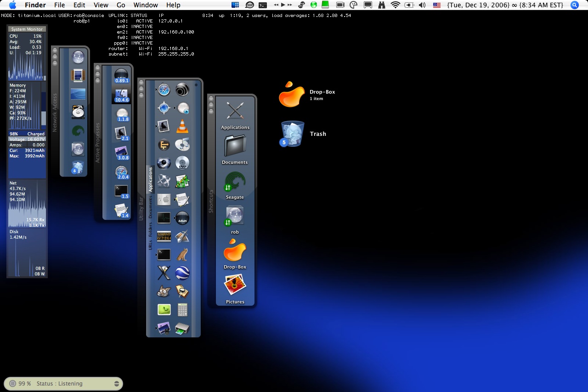Switch to Finder process version 10.4.6
This screenshot has width=588, height=392.
[x=121, y=95]
